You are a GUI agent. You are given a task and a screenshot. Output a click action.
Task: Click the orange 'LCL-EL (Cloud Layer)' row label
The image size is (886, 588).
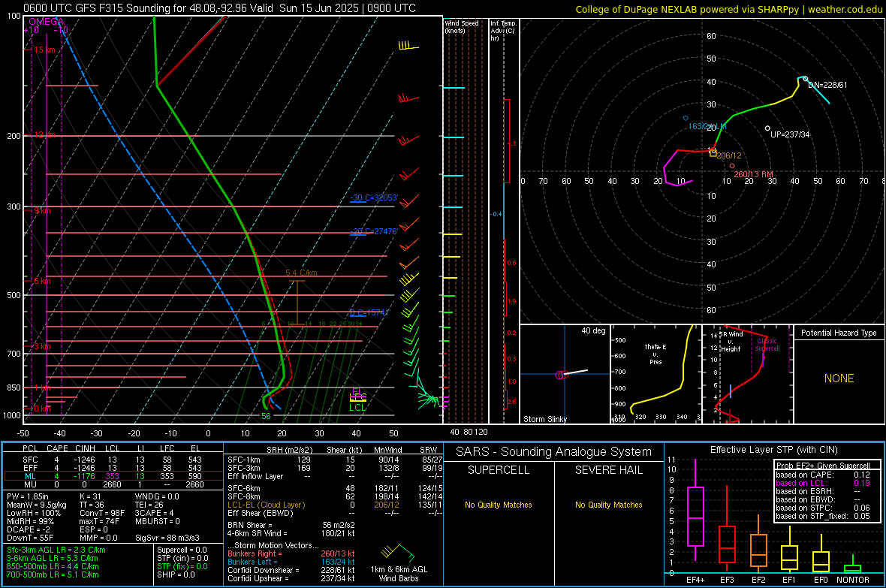[266, 505]
